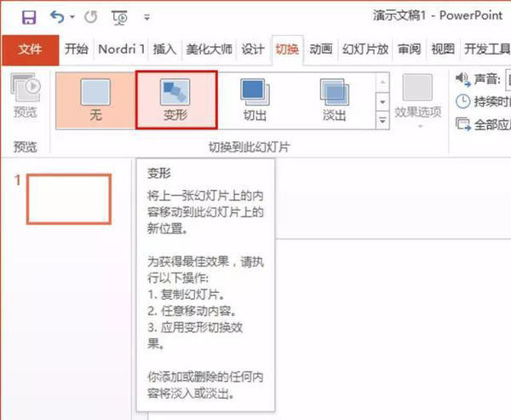The image size is (511, 420).
Task: Open the Undo history dropdown arrow
Action: [x=72, y=17]
